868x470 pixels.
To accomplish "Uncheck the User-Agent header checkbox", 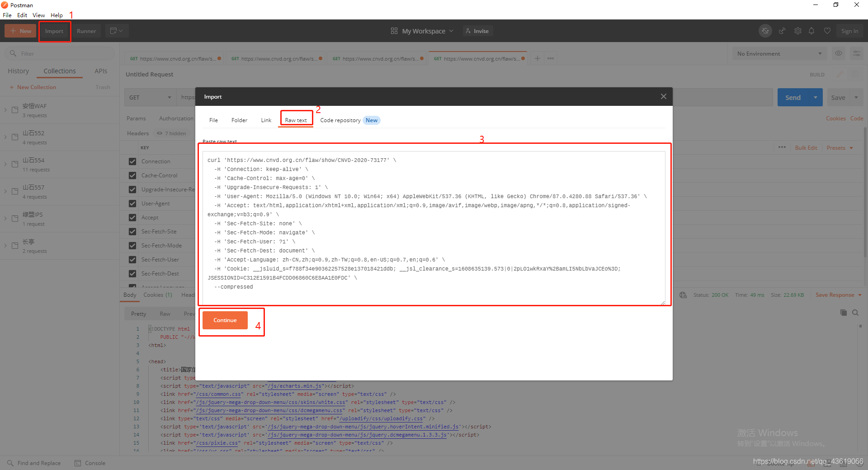I will (x=132, y=204).
